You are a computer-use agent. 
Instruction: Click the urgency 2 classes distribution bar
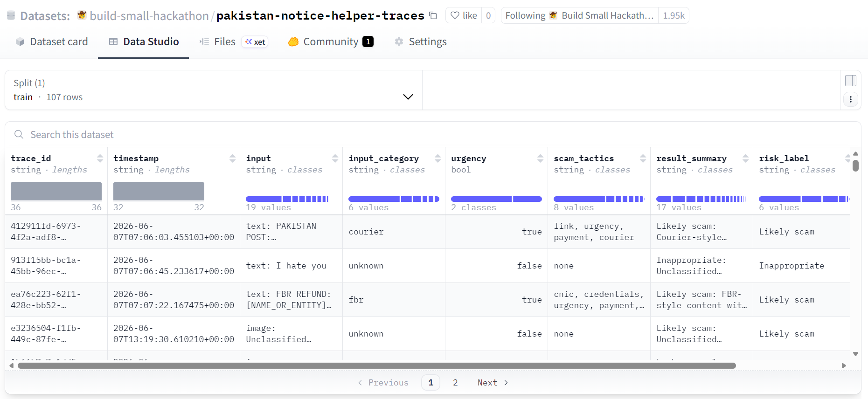496,199
